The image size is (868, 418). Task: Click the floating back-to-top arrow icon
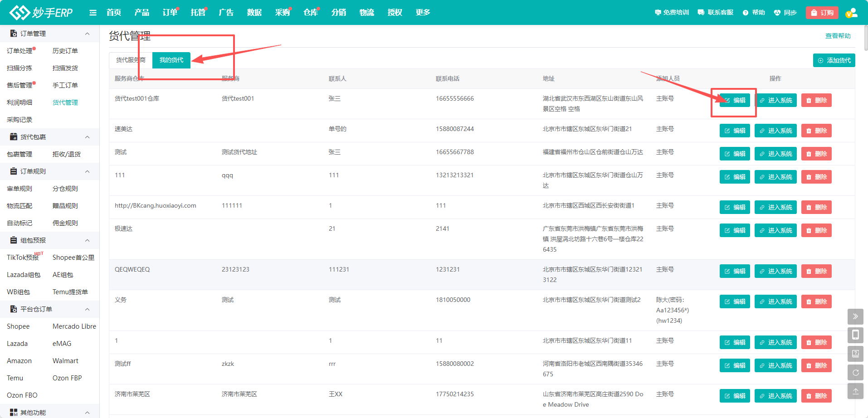pos(855,391)
